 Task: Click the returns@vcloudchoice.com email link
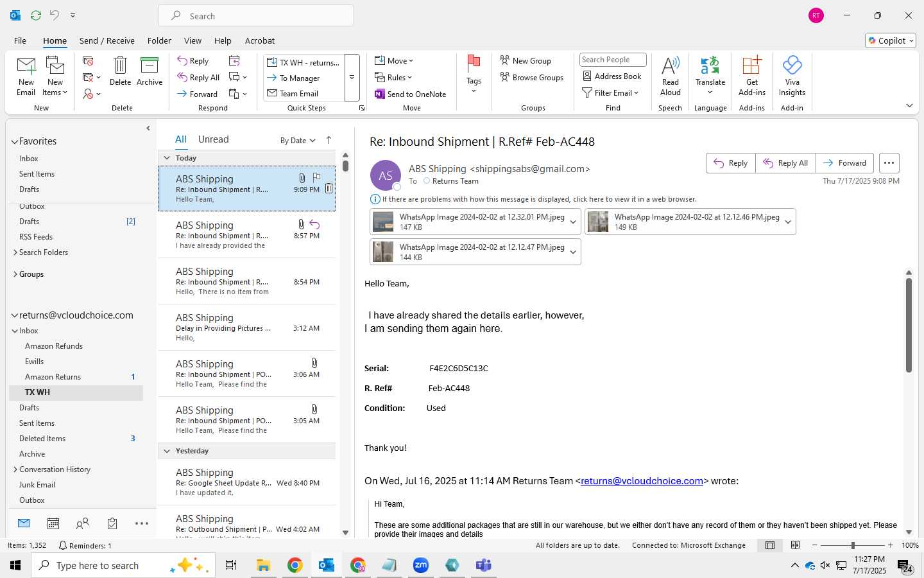pos(642,481)
